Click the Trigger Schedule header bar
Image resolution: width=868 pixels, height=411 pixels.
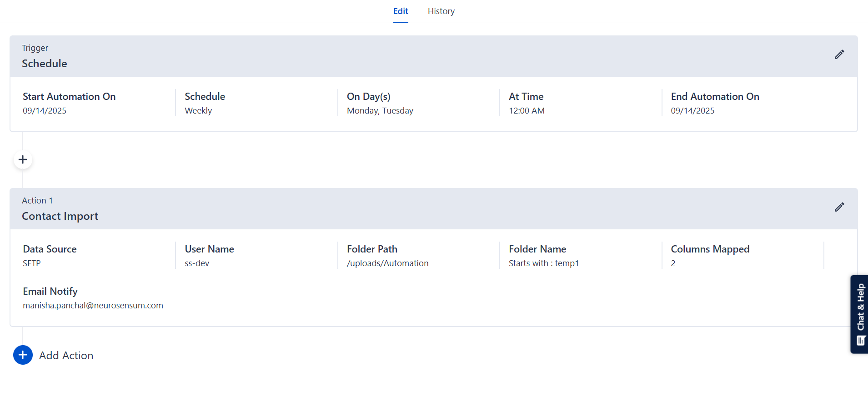click(x=409, y=56)
